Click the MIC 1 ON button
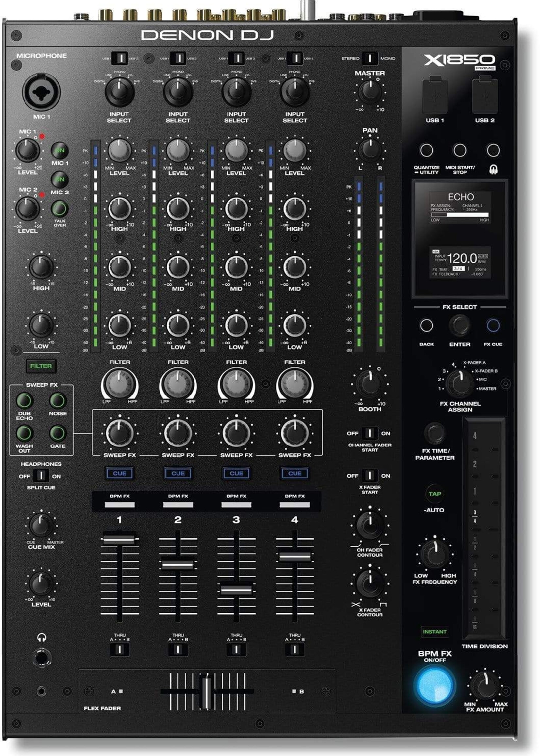 60,150
